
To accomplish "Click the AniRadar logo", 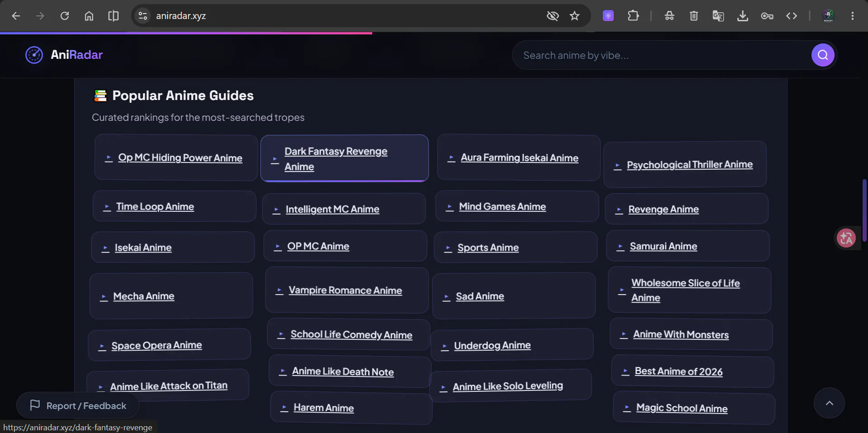I will 64,55.
